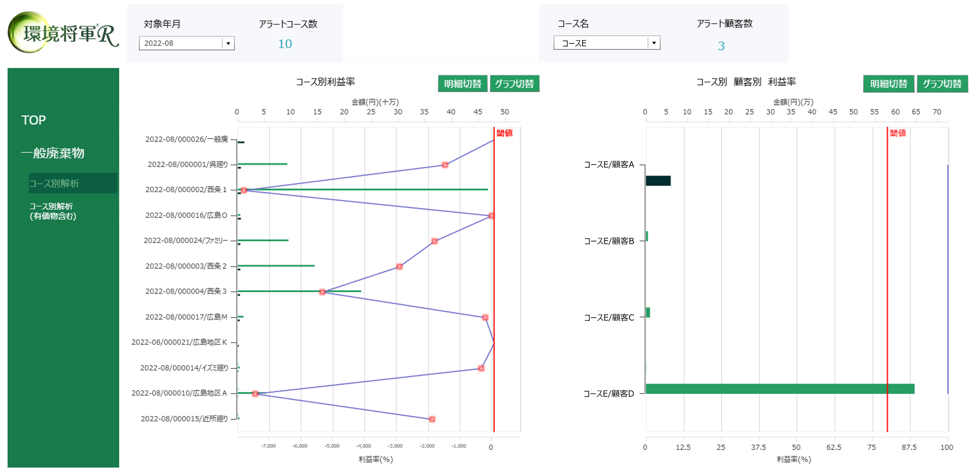Screen dimensions: 980x475
Task: Click the red marker on 西条3 row
Action: [x=322, y=292]
